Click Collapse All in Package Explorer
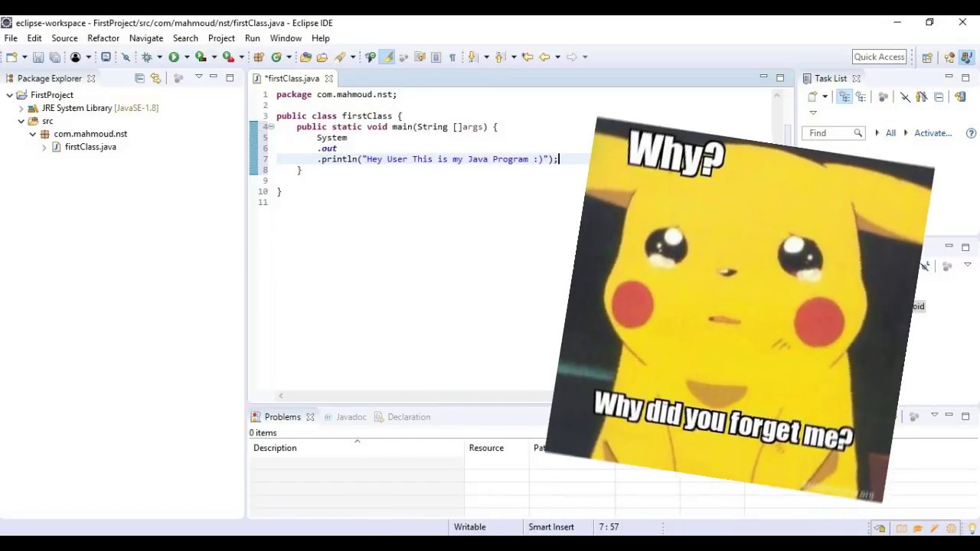Screen dimensions: 980x551 (x=139, y=78)
